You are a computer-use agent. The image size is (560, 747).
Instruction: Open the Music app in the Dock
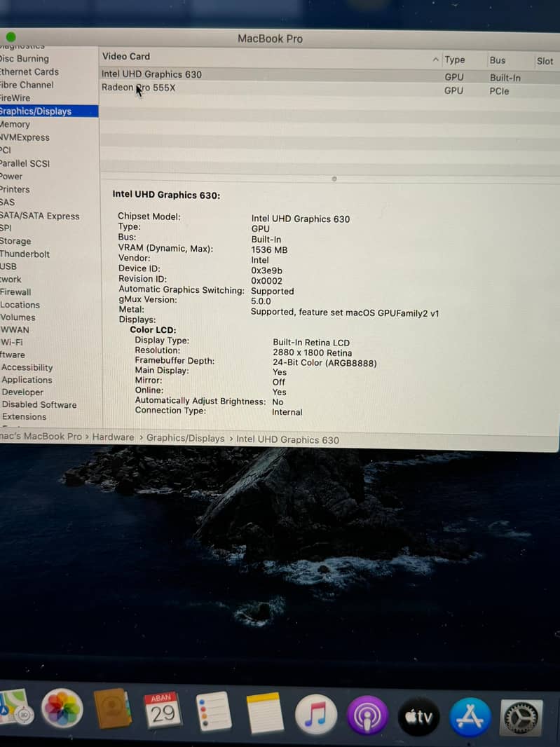point(316,714)
